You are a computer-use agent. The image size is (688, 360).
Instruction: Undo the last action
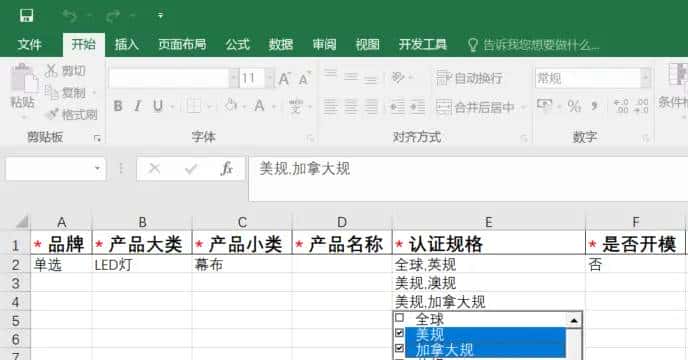(70, 16)
